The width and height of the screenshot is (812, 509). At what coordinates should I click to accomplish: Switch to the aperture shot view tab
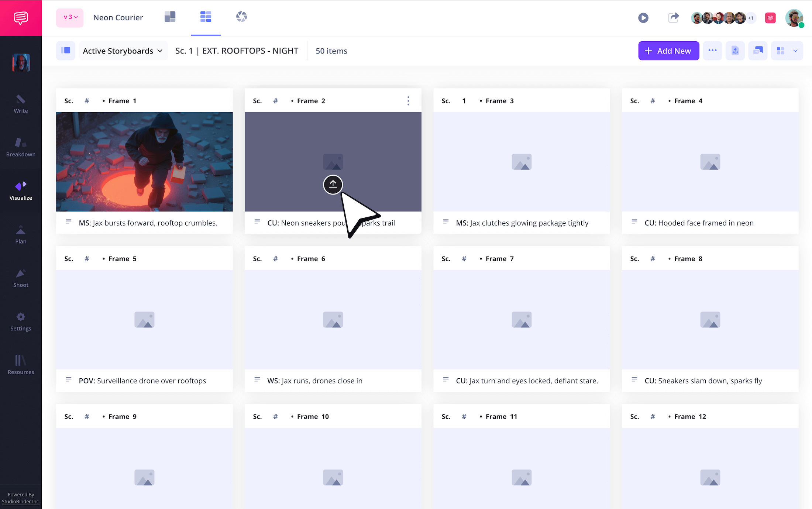242,17
